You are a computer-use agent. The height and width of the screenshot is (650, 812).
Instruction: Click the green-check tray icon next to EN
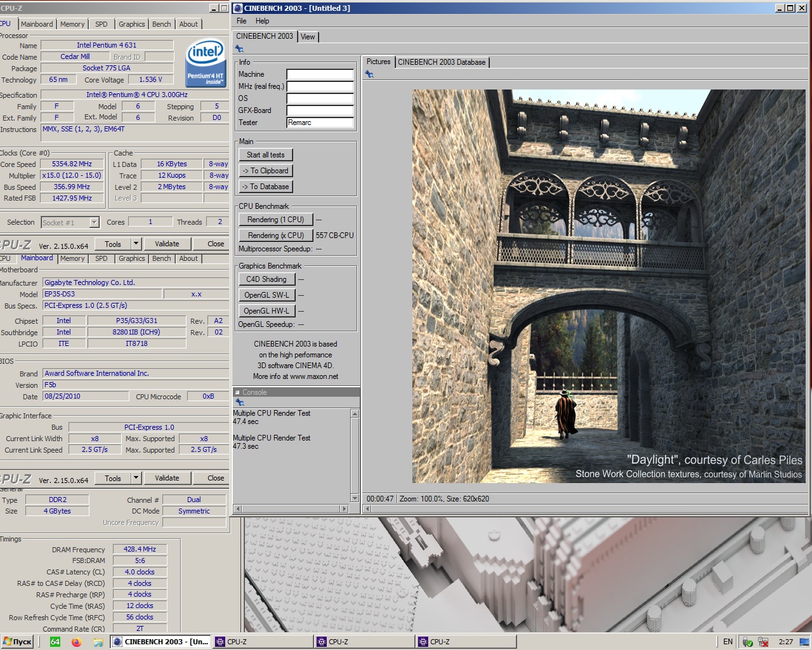tap(748, 642)
